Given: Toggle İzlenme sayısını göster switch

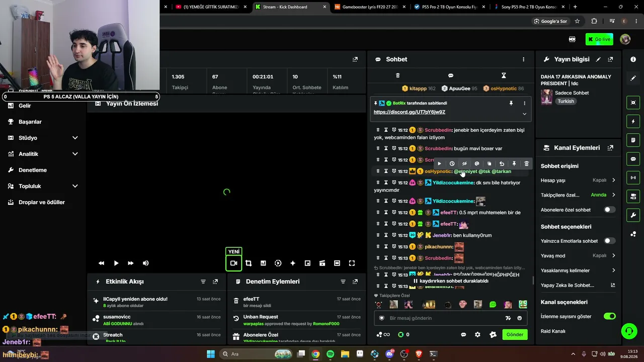Looking at the screenshot, I should pos(609,316).
